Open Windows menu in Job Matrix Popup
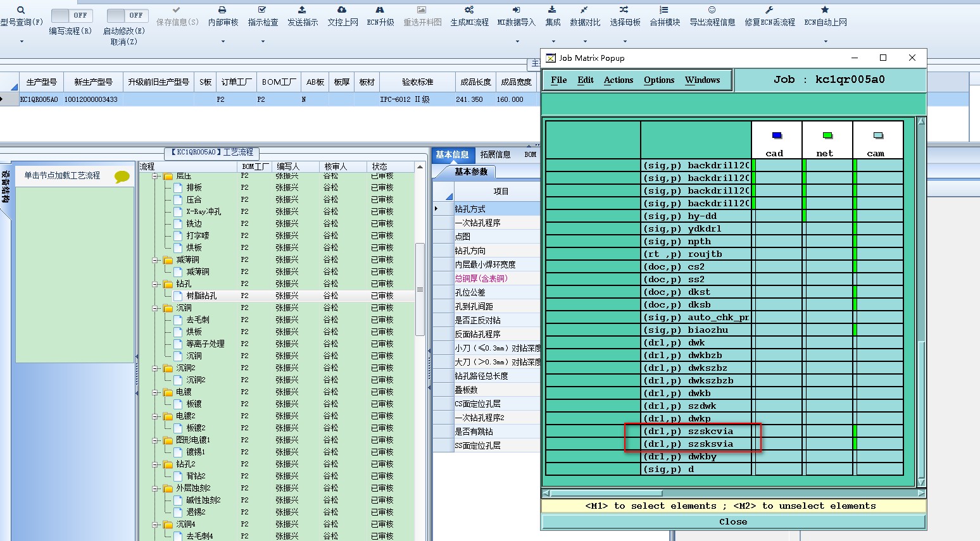 [x=702, y=80]
